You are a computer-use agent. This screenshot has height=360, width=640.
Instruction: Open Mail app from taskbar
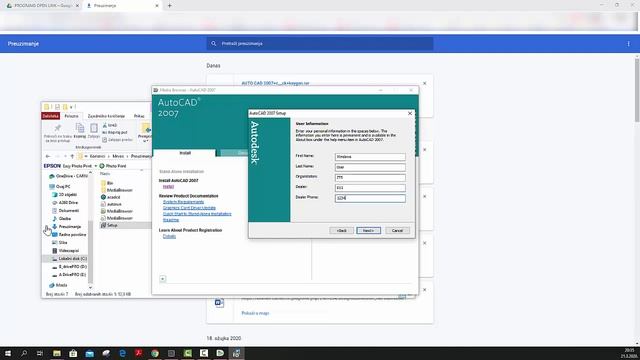(89, 353)
